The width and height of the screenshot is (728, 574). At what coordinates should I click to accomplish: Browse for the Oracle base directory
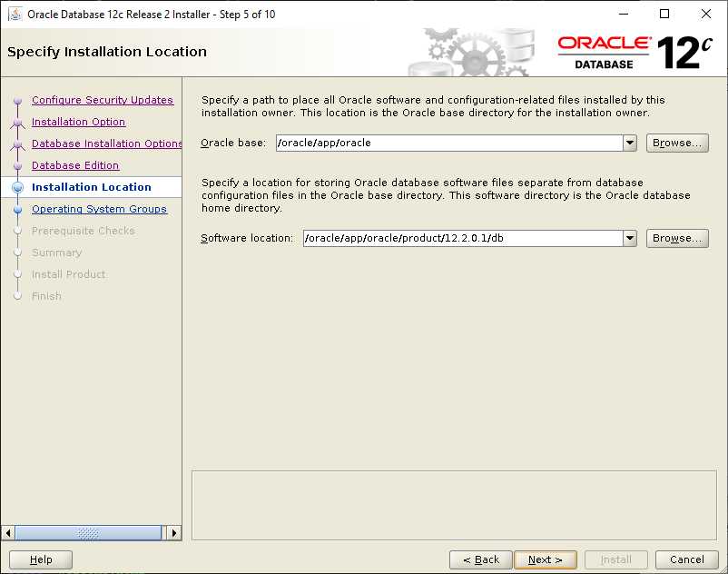[x=677, y=143]
